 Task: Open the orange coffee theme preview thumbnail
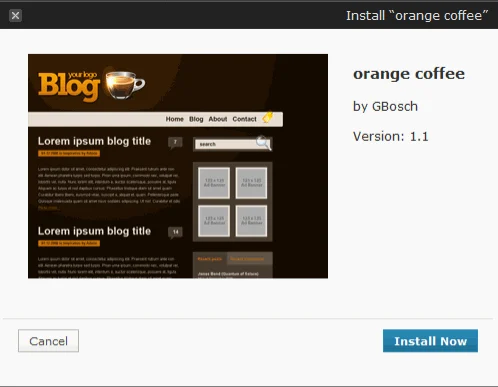pos(178,166)
